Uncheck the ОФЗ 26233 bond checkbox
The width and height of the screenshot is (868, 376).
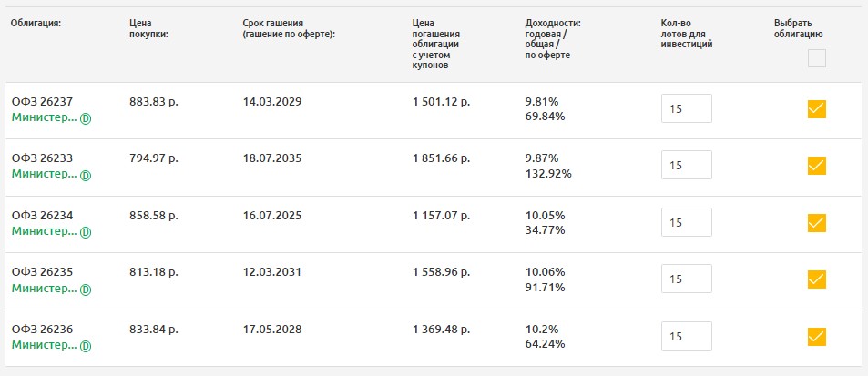[816, 166]
